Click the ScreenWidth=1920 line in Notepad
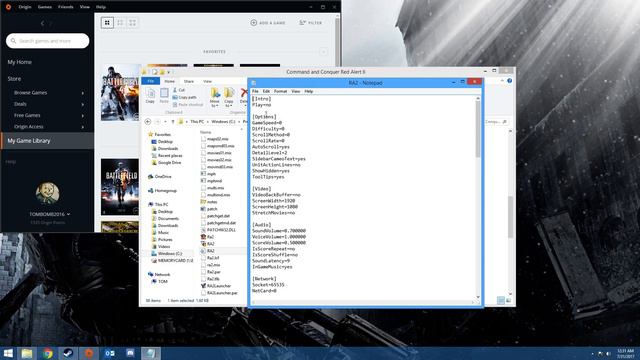 tap(273, 201)
